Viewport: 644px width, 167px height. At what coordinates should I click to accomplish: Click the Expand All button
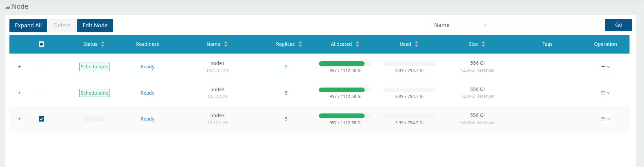coord(28,26)
